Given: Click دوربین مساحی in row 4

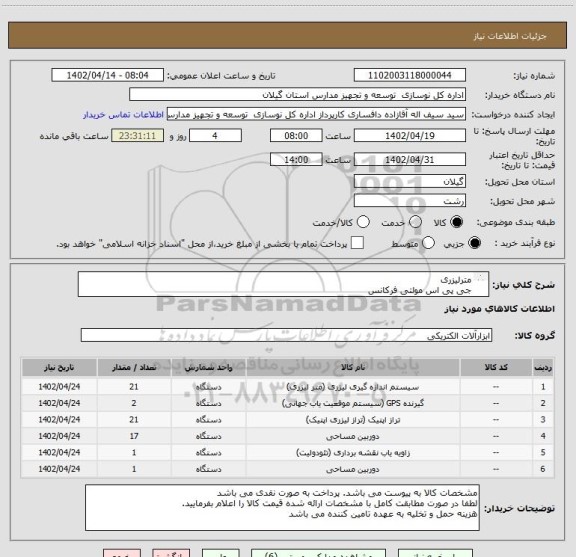Looking at the screenshot, I should pyautogui.click(x=353, y=436).
